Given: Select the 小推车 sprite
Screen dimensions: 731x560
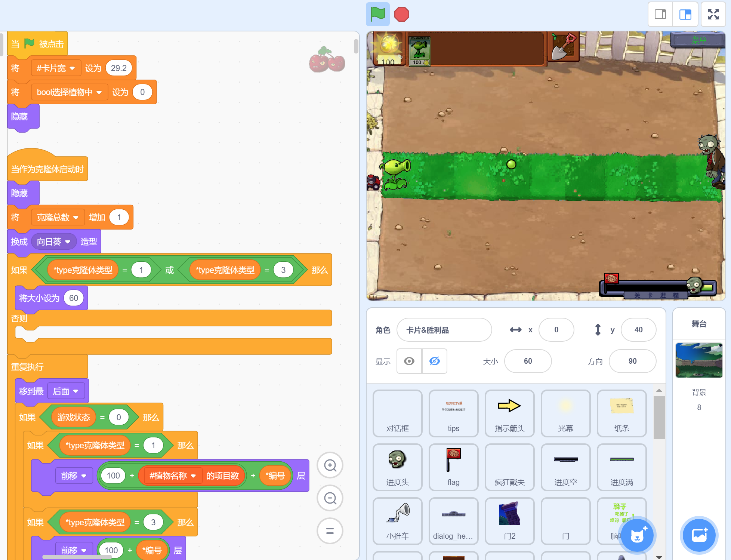Looking at the screenshot, I should pos(398,521).
